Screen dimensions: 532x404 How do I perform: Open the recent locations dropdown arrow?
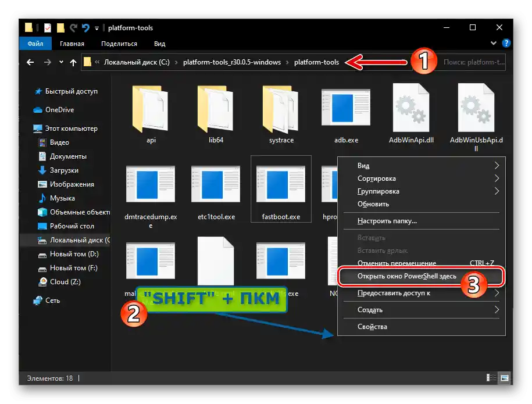[61, 62]
